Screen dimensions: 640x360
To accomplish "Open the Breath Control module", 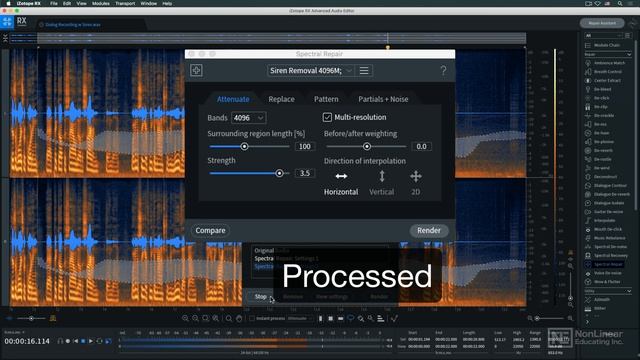I will point(605,71).
